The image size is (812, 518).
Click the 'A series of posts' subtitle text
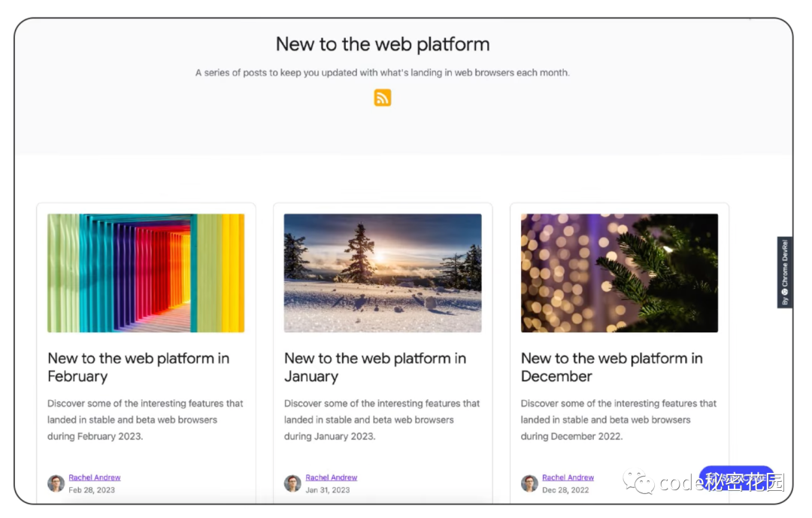tap(382, 72)
